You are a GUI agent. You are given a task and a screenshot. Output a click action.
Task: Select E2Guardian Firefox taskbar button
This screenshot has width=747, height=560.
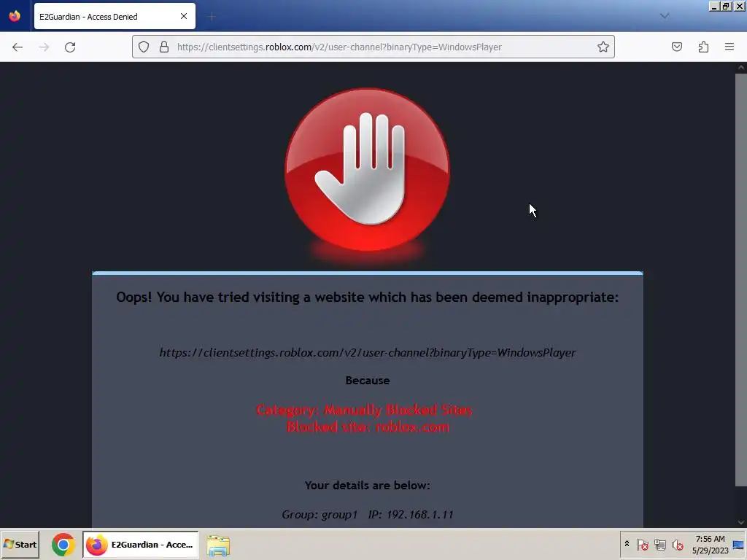coord(141,544)
